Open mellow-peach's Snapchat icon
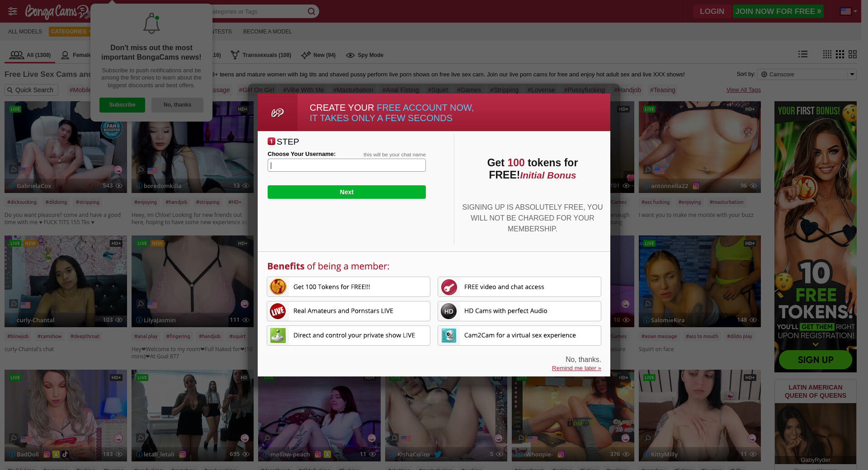868x470 pixels. [x=327, y=454]
